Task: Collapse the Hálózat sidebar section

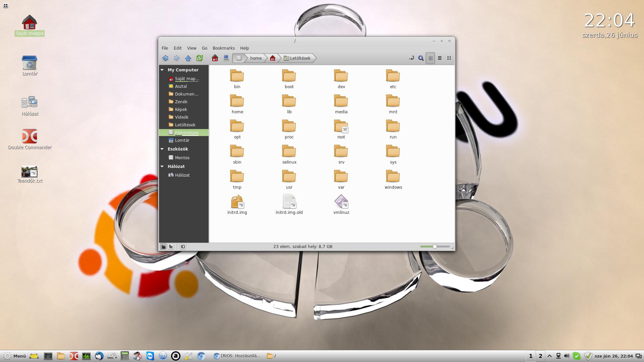Action: pyautogui.click(x=162, y=167)
